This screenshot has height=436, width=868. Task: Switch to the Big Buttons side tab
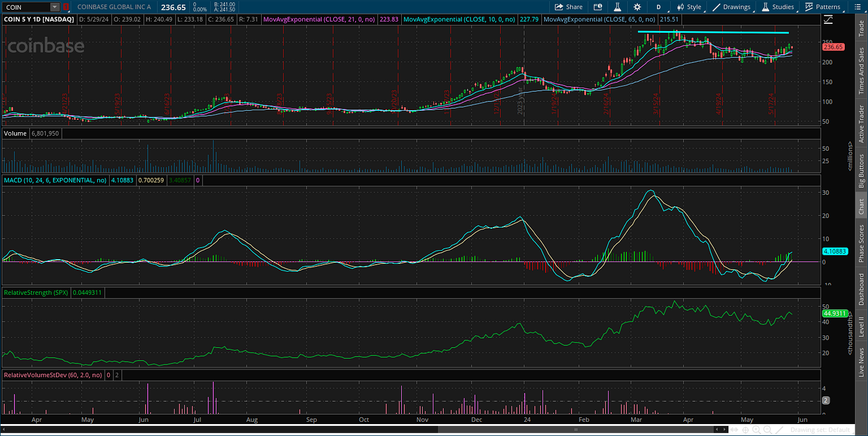point(861,171)
